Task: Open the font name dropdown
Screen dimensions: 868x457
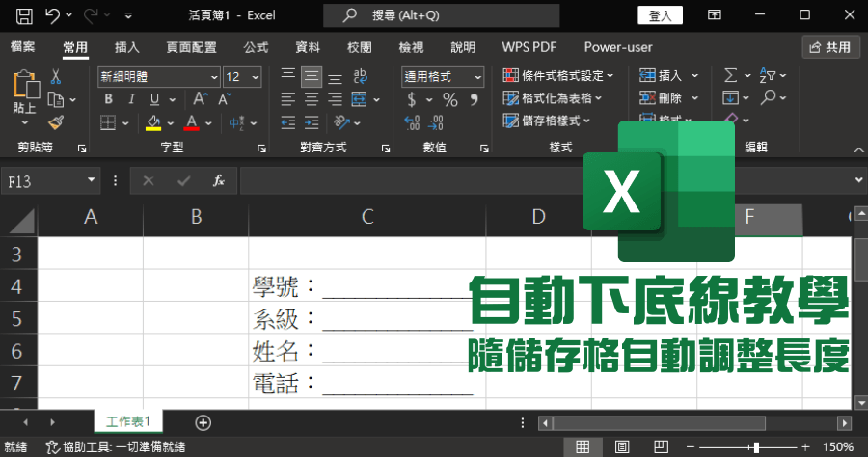Action: point(214,77)
